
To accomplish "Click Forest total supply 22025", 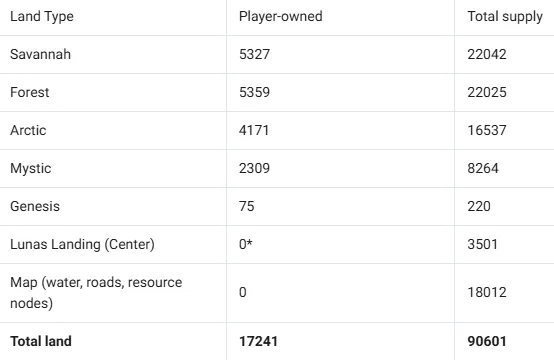I will [x=487, y=92].
